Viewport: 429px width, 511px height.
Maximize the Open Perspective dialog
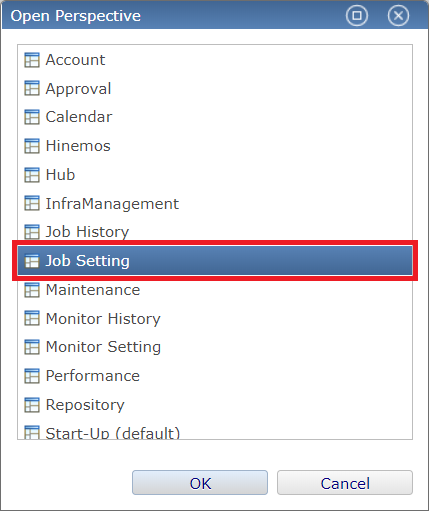(x=357, y=15)
